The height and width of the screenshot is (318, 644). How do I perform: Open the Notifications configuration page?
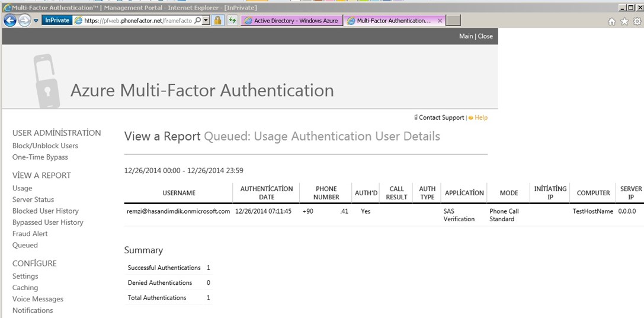(x=33, y=311)
